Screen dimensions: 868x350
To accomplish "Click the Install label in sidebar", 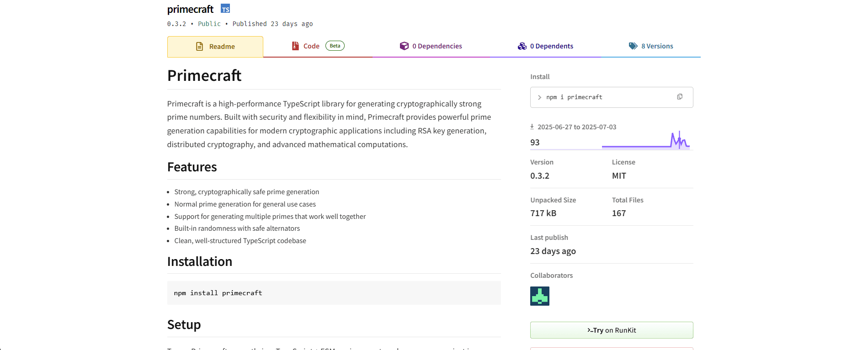I will pos(540,77).
